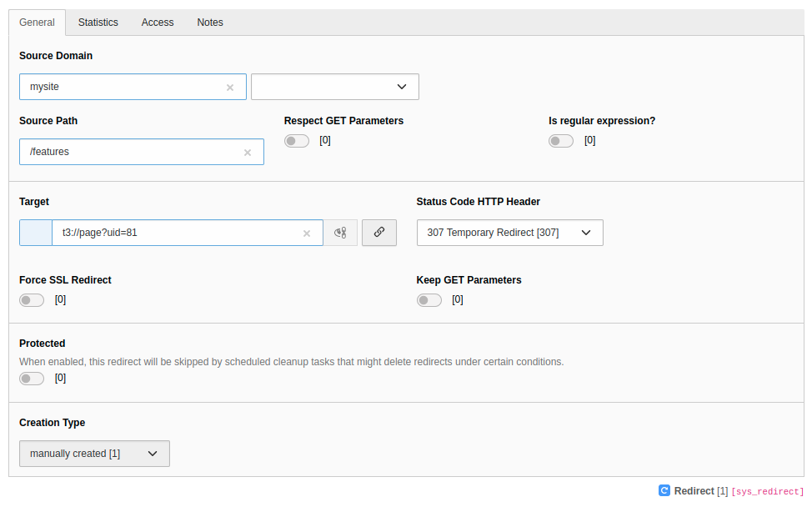The width and height of the screenshot is (812, 507).
Task: Enable Keep GET Parameters switch
Action: click(429, 300)
